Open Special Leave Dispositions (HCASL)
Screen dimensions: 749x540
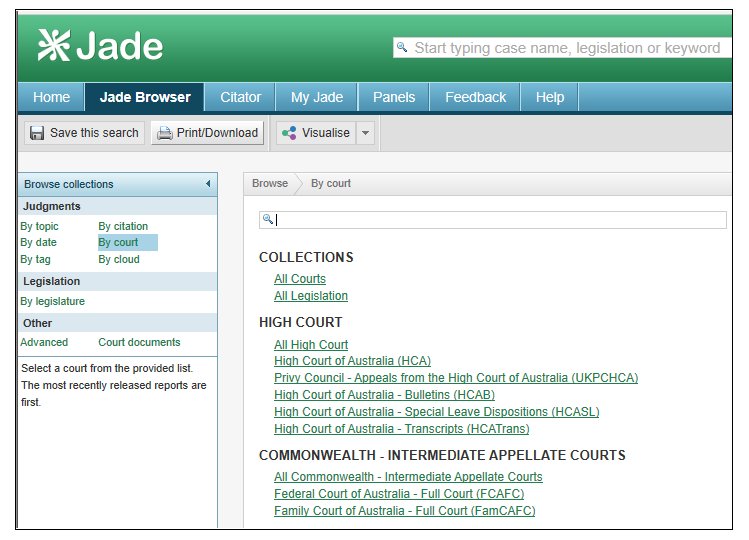[x=437, y=412]
